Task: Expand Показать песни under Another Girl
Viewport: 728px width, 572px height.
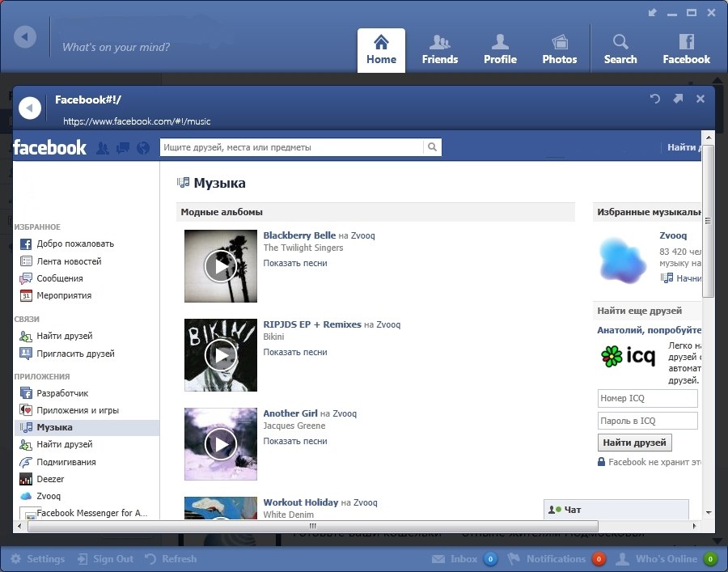Action: [295, 441]
